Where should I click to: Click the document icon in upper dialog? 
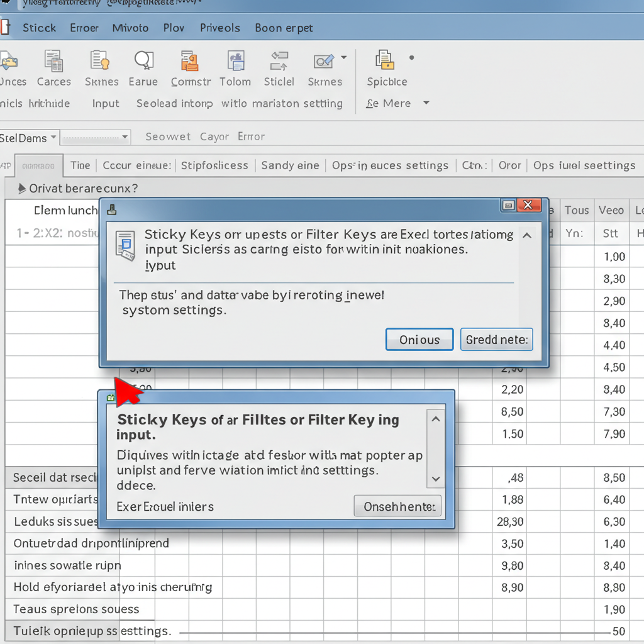coord(125,246)
